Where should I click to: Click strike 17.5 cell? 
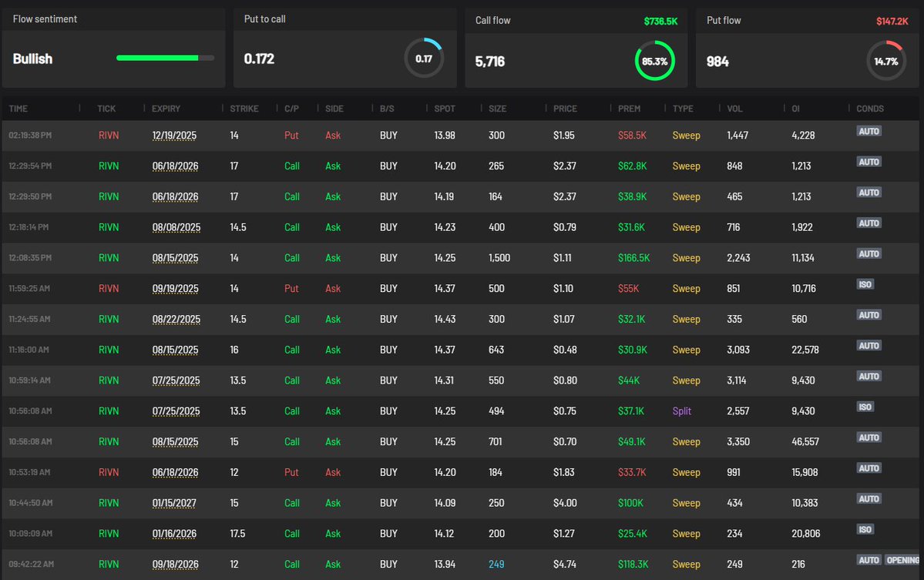coord(237,534)
